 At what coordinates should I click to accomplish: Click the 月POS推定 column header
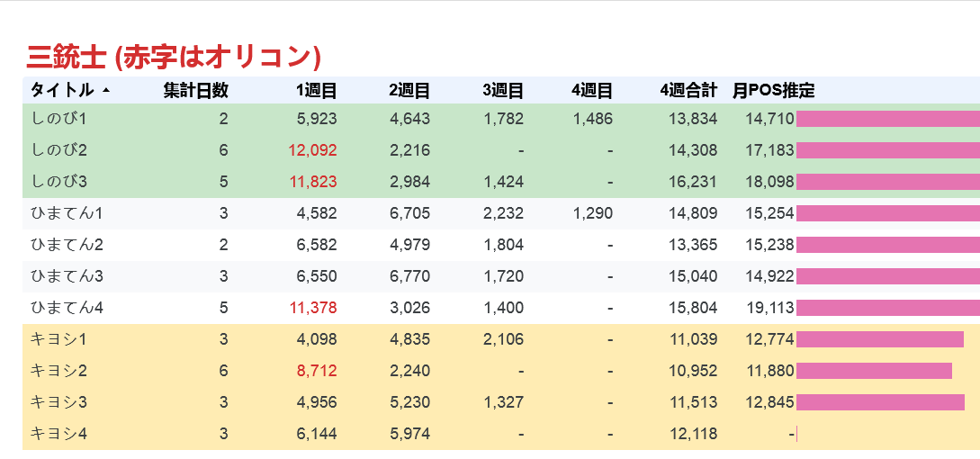773,90
